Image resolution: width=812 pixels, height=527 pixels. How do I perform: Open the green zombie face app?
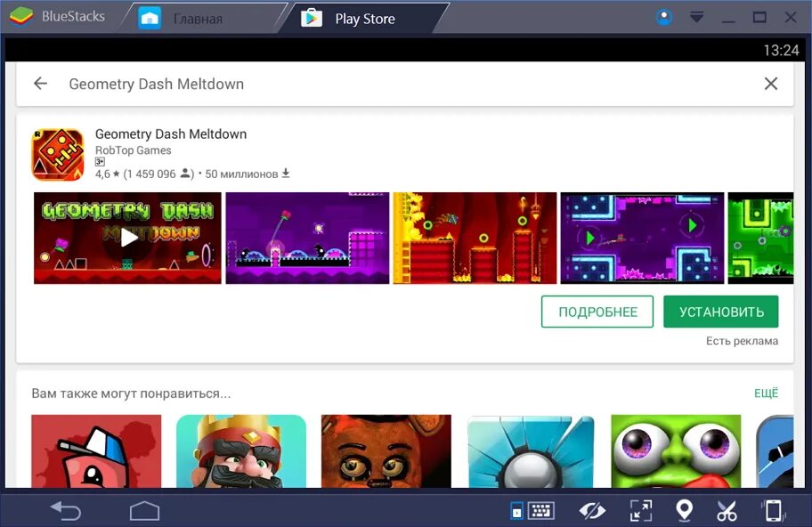[676, 451]
